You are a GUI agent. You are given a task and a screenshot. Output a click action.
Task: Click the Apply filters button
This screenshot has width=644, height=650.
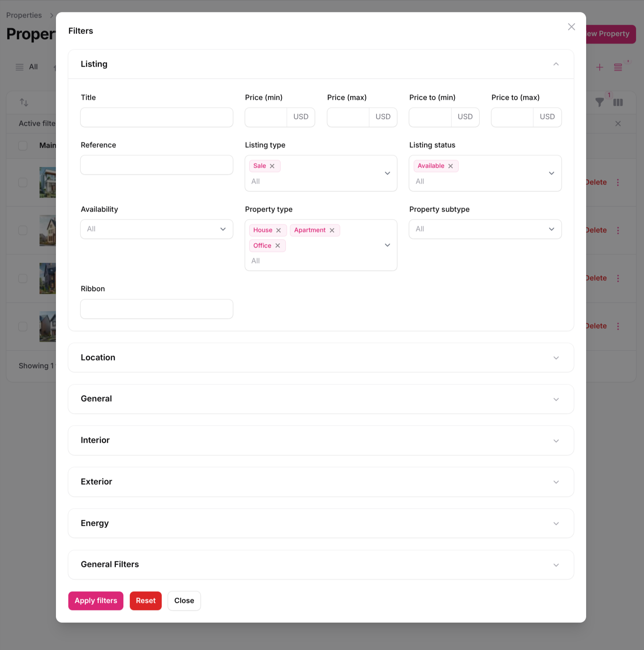click(x=96, y=601)
